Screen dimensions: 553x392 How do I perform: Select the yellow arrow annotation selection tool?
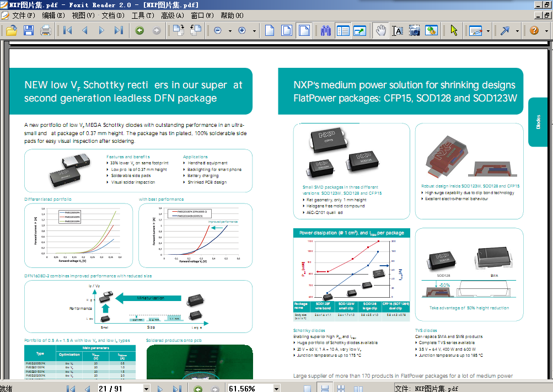click(454, 31)
